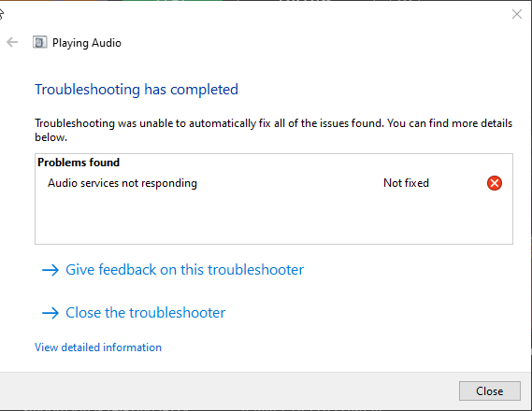532x411 pixels.
Task: Click the unable to automatically fix description
Action: [273, 130]
